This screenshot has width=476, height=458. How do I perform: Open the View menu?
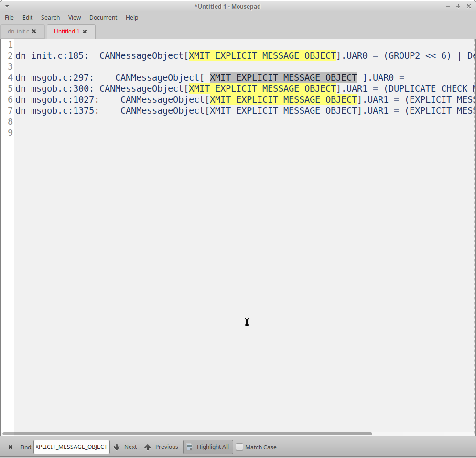75,17
